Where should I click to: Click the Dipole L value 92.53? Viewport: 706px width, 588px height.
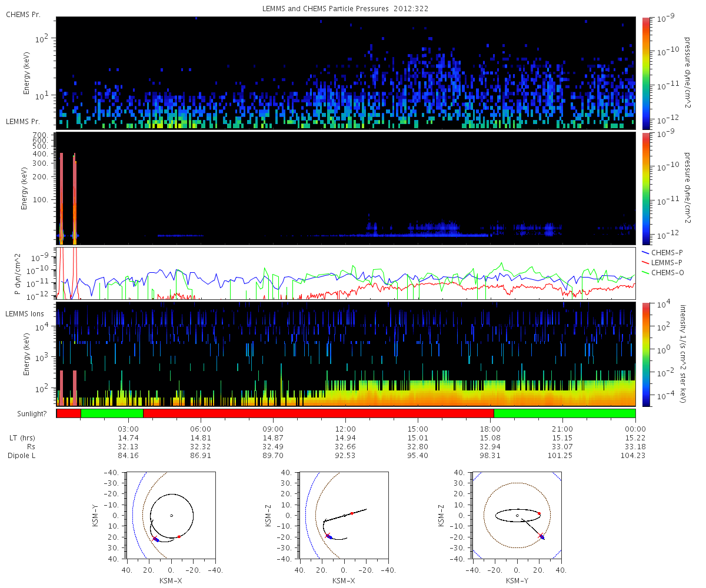click(345, 455)
